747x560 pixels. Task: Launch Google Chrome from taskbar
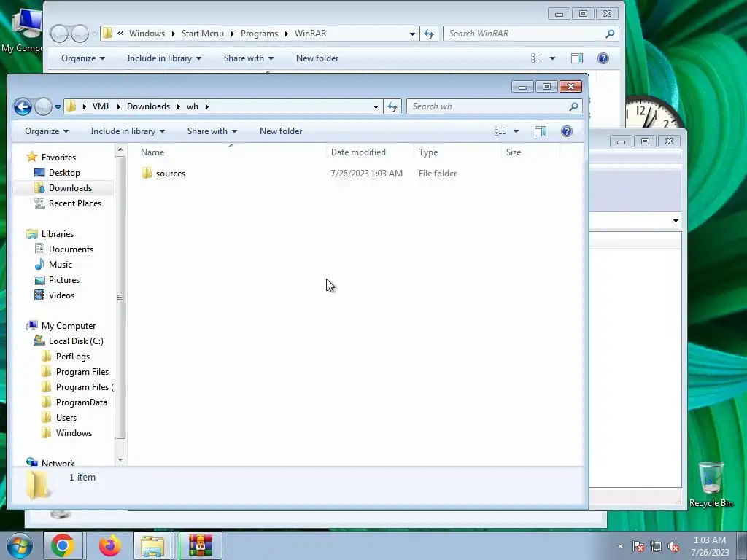tap(63, 545)
